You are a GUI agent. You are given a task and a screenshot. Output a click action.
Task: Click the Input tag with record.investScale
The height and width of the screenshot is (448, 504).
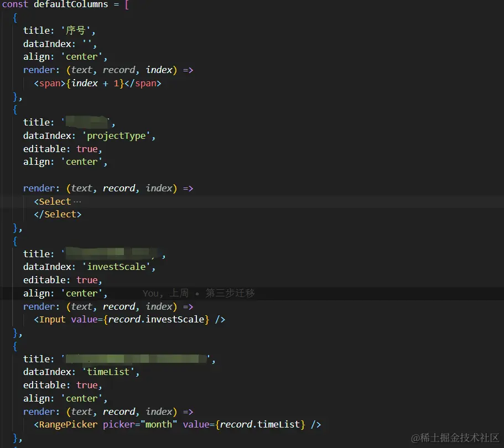pyautogui.click(x=129, y=320)
